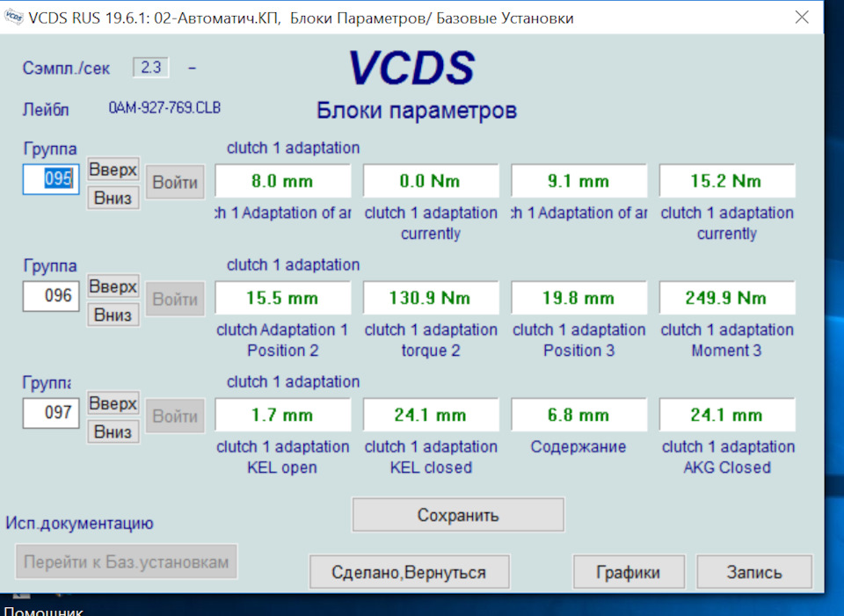Click Вниз next to group 096
Viewport: 844px width, 616px height.
click(113, 315)
